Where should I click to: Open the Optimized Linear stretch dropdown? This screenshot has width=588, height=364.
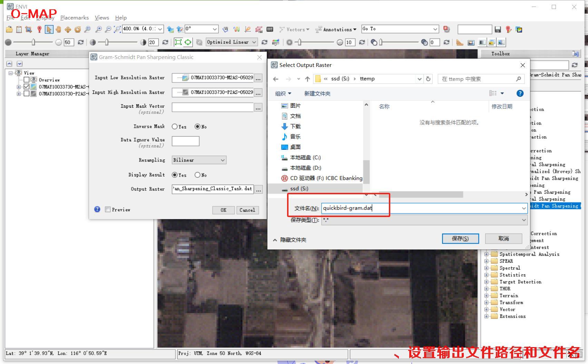coord(232,42)
